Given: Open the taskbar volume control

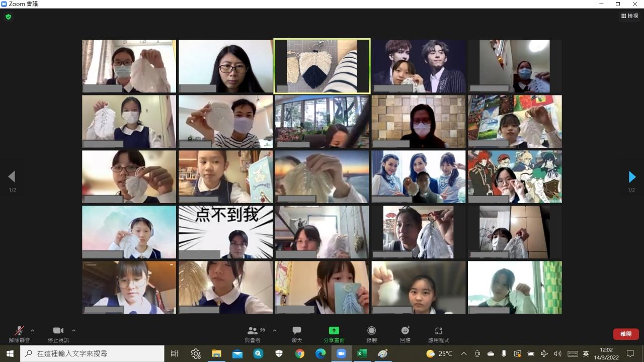Looking at the screenshot, I should [x=557, y=353].
